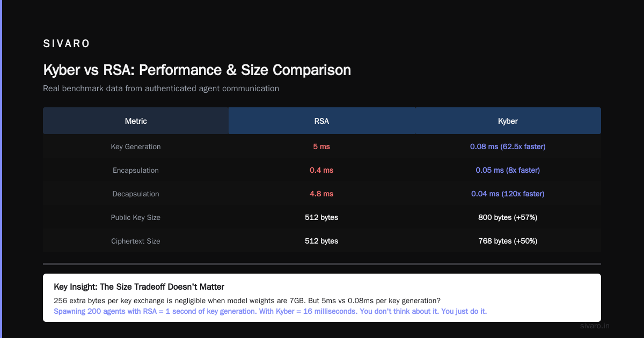Select the Ciphertext Size row label
The image size is (644, 338).
point(136,241)
